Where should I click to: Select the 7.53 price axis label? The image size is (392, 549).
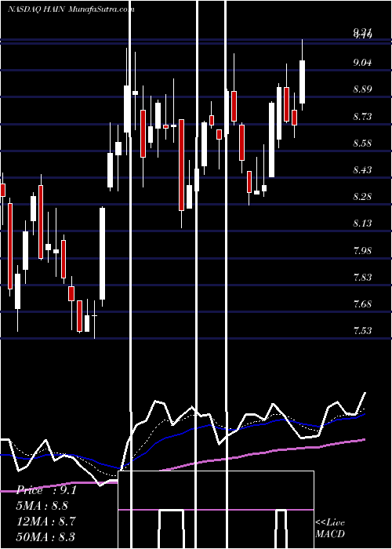[362, 331]
